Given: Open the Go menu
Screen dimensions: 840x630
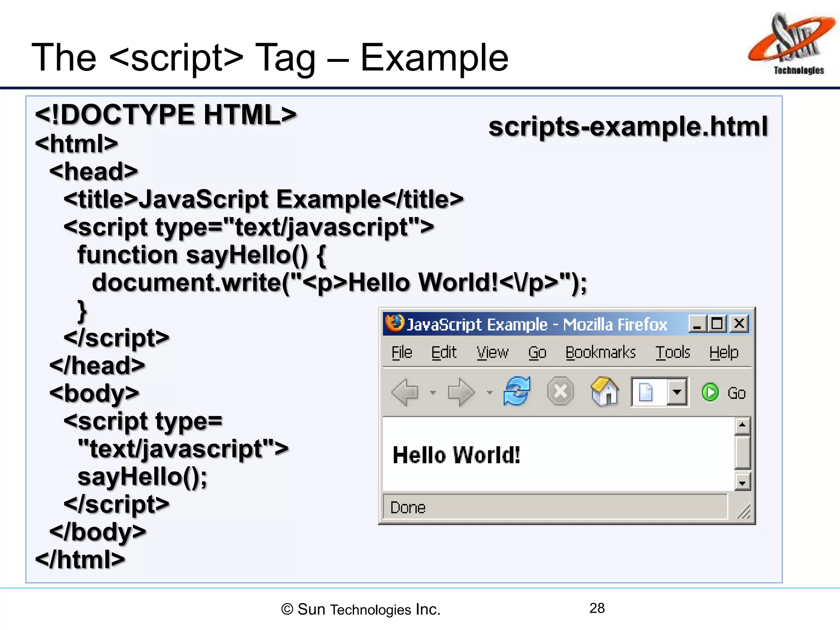Looking at the screenshot, I should click(537, 352).
